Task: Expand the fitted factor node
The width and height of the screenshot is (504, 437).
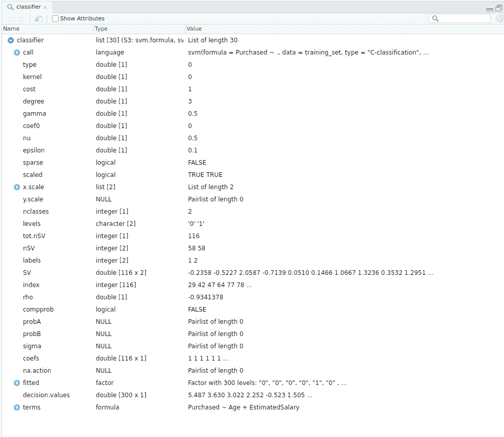Action: (17, 383)
